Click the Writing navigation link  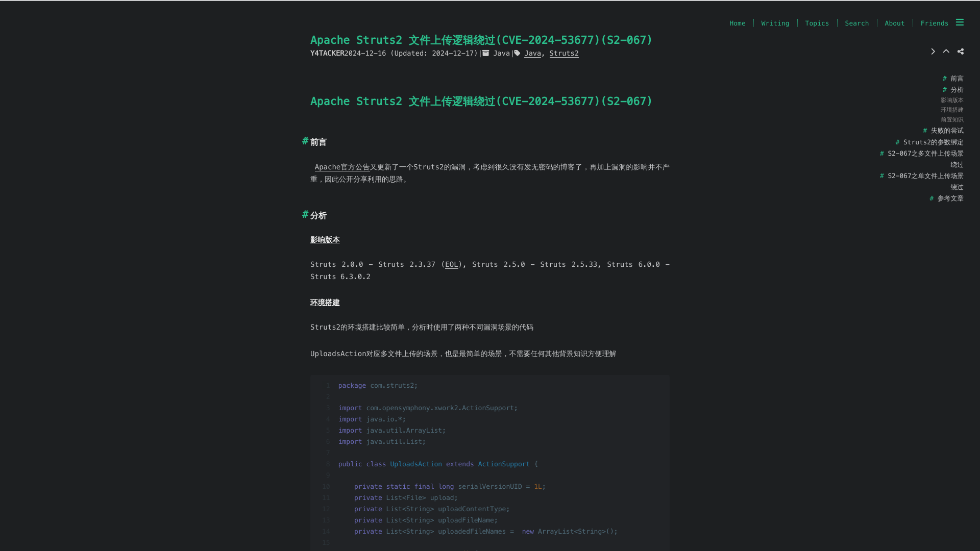pyautogui.click(x=775, y=23)
